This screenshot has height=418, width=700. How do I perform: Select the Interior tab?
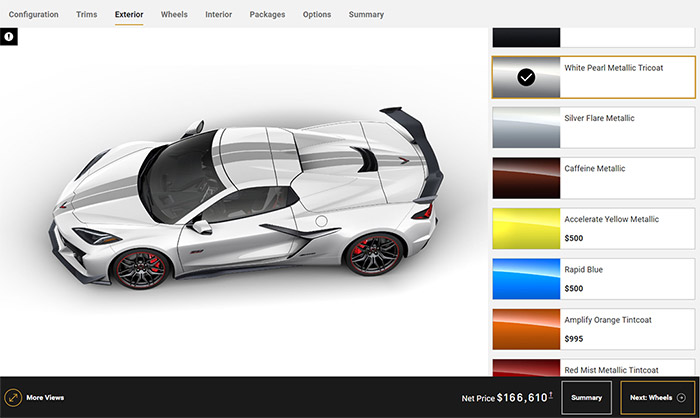(218, 15)
